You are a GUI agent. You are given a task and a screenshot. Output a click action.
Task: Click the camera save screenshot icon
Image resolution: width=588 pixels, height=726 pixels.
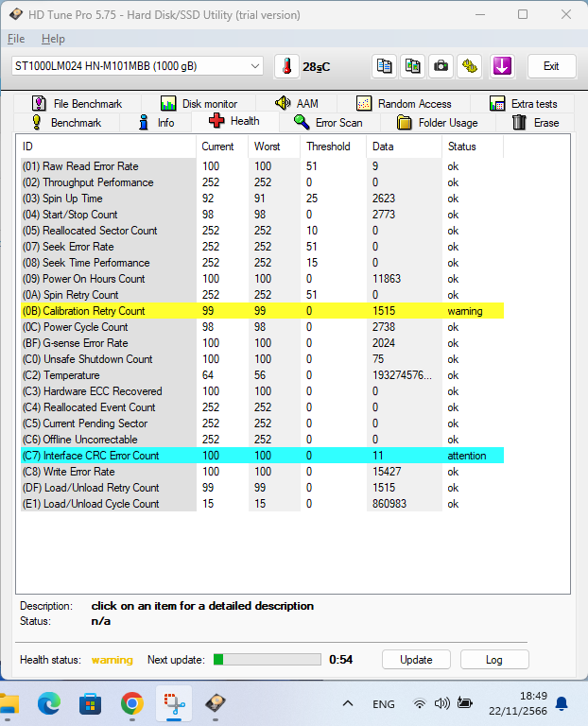(441, 66)
